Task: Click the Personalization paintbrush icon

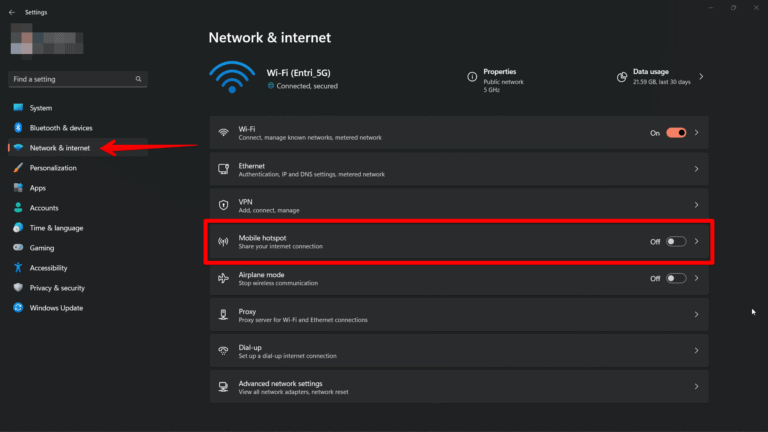Action: 18,168
